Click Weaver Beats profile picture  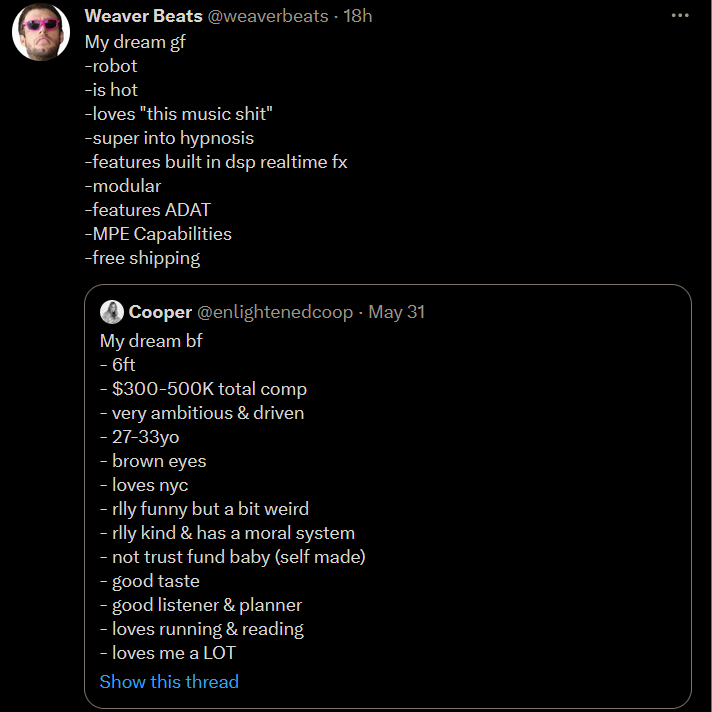(x=41, y=32)
